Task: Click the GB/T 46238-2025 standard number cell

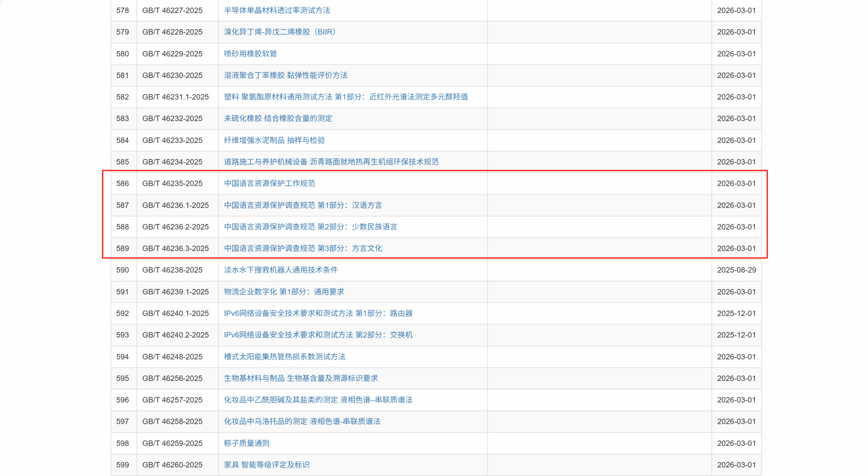Action: pyautogui.click(x=172, y=270)
